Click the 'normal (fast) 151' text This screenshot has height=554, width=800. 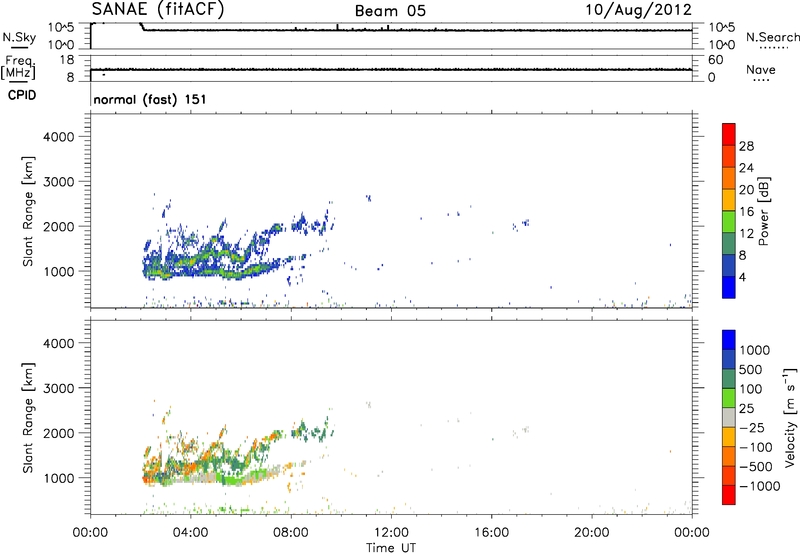pos(150,99)
